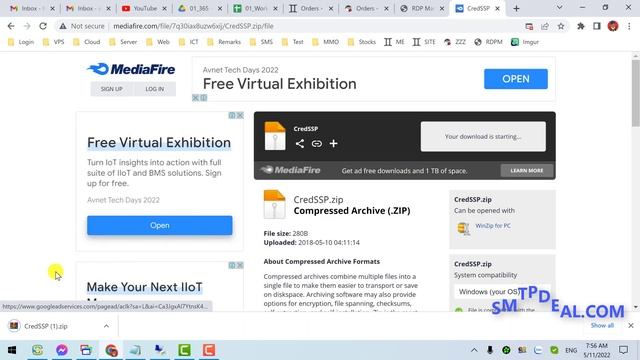Switch to the RDP tab
The height and width of the screenshot is (360, 640).
[x=422, y=8]
